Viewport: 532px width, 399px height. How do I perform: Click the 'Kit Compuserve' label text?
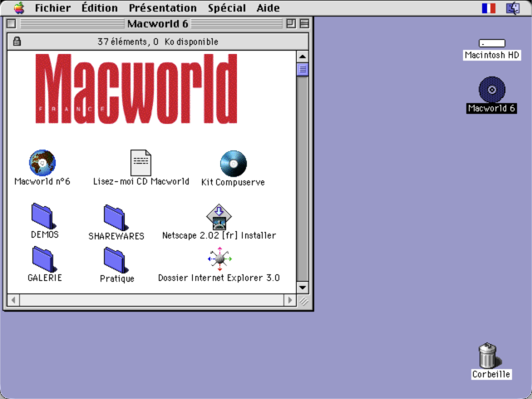pos(233,182)
